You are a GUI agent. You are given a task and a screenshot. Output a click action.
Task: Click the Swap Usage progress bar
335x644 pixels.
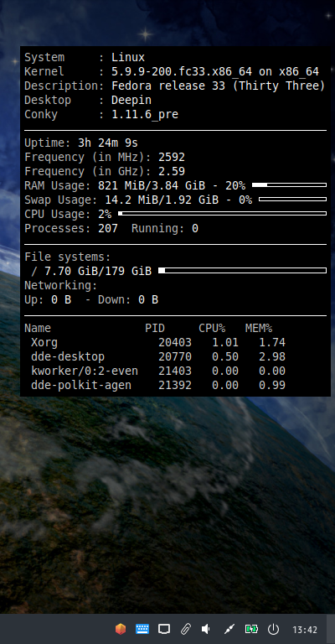[x=292, y=200]
